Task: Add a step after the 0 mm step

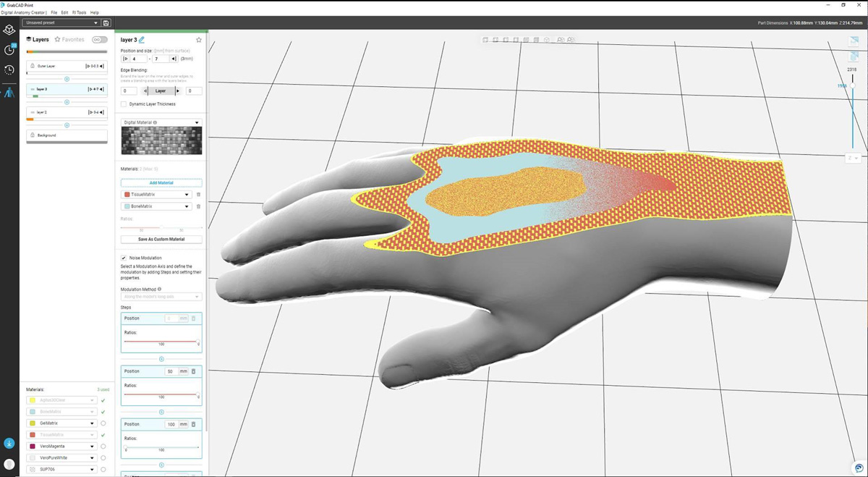Action: [161, 359]
